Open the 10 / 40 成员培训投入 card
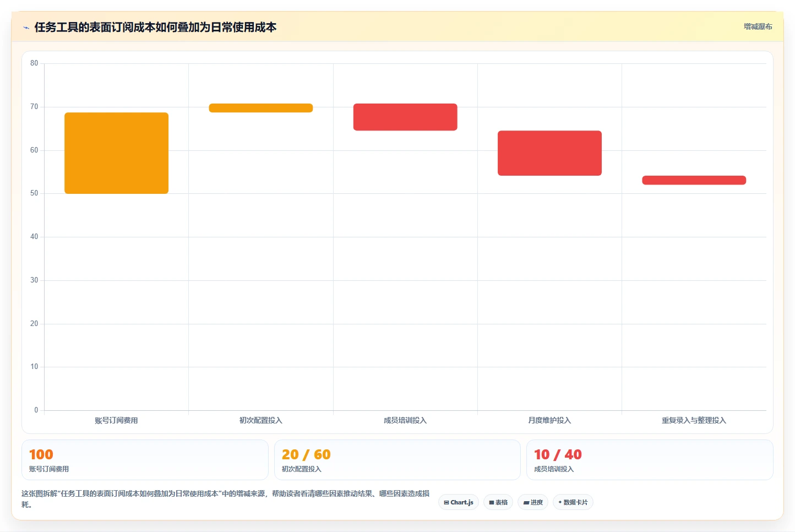Screen dimensions: 795x532 click(x=650, y=460)
